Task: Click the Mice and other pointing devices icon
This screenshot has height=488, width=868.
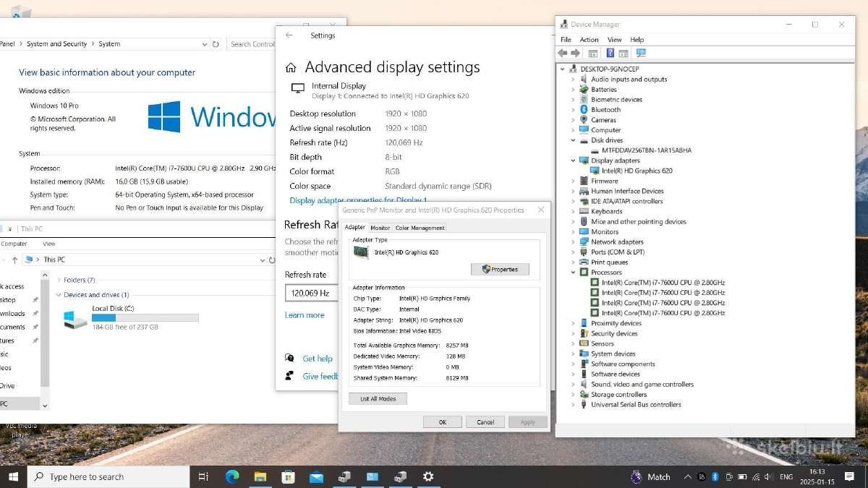Action: pyautogui.click(x=584, y=221)
